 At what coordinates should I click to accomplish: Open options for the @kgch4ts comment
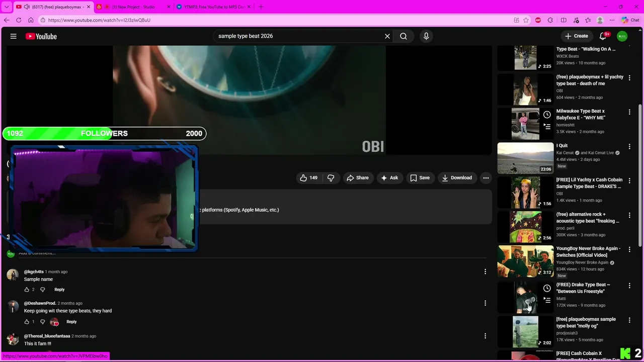click(485, 271)
